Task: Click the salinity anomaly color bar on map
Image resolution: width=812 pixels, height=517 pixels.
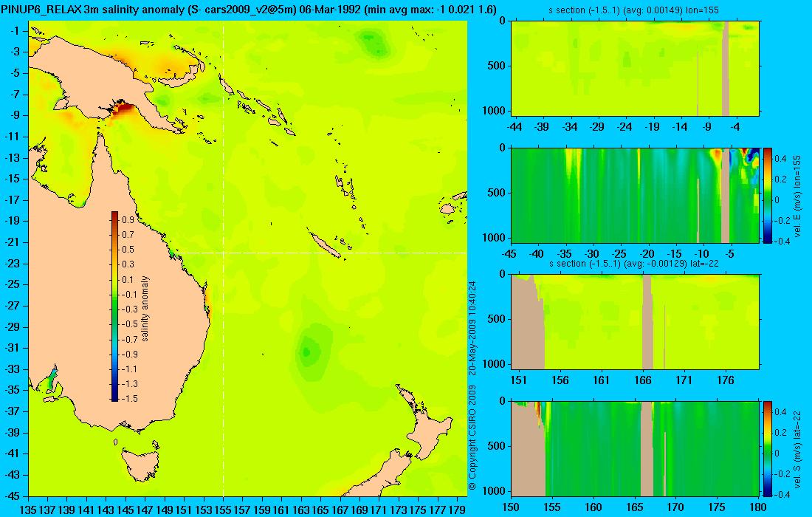Action: click(114, 307)
